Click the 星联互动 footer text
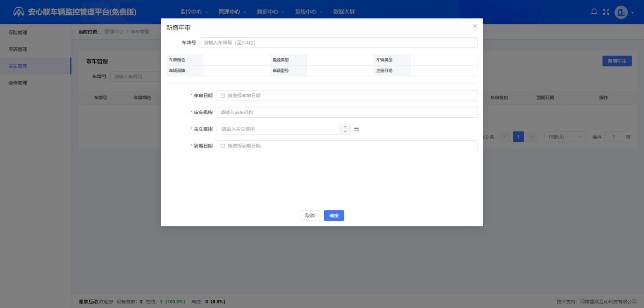644x308 pixels. tap(88, 302)
